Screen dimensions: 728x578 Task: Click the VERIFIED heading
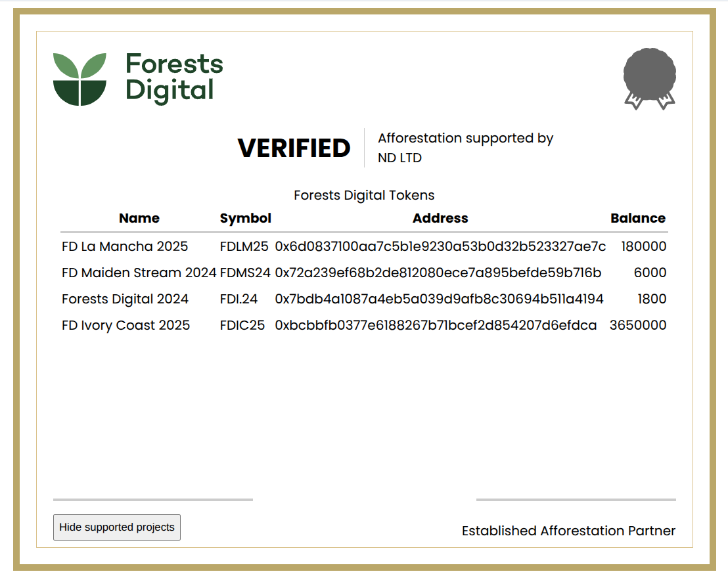coord(294,148)
